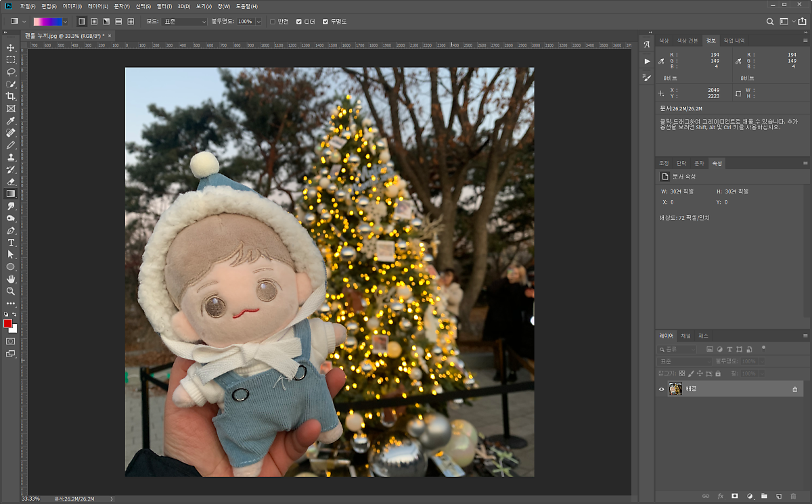The height and width of the screenshot is (504, 812).
Task: Click the create new layer icon
Action: pyautogui.click(x=779, y=497)
